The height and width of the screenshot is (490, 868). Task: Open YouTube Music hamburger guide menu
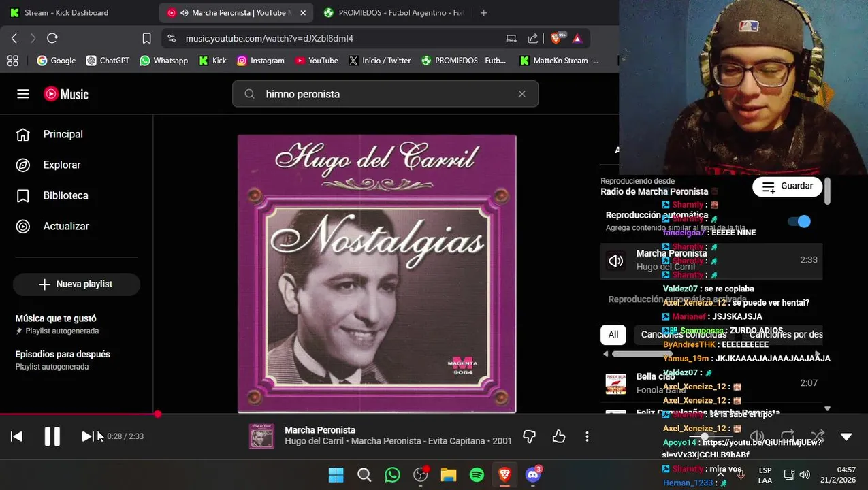coord(23,94)
